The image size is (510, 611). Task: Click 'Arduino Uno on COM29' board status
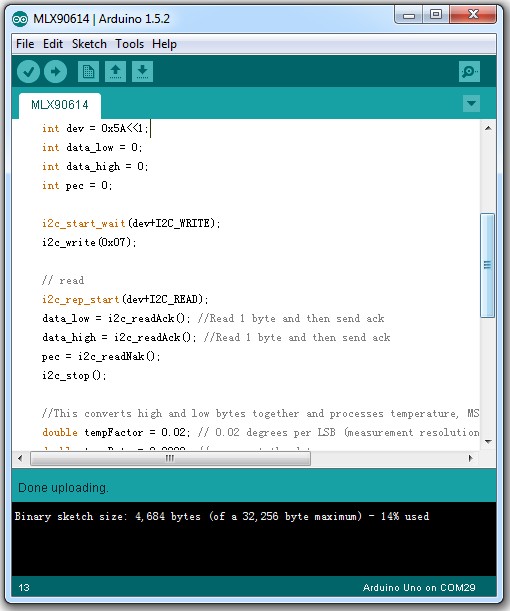(x=419, y=588)
